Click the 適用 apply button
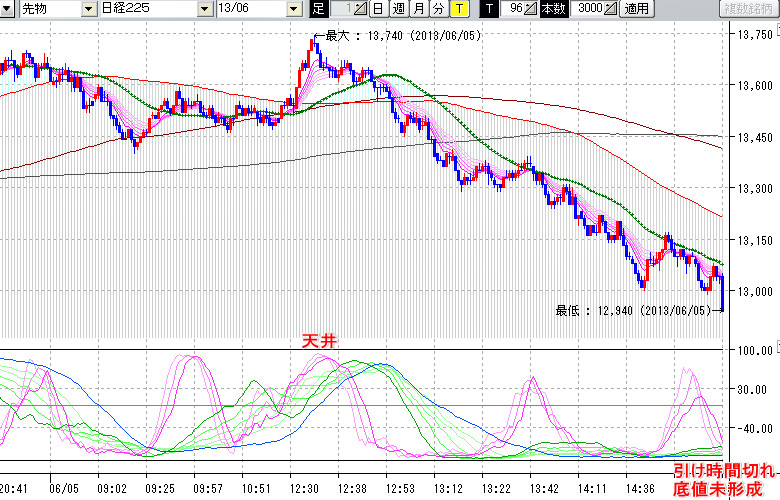 pyautogui.click(x=636, y=9)
